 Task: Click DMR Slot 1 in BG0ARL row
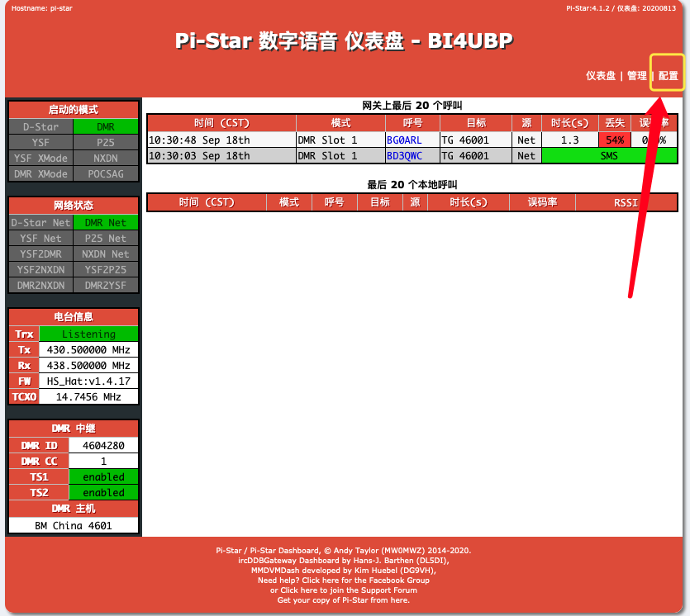pyautogui.click(x=327, y=140)
